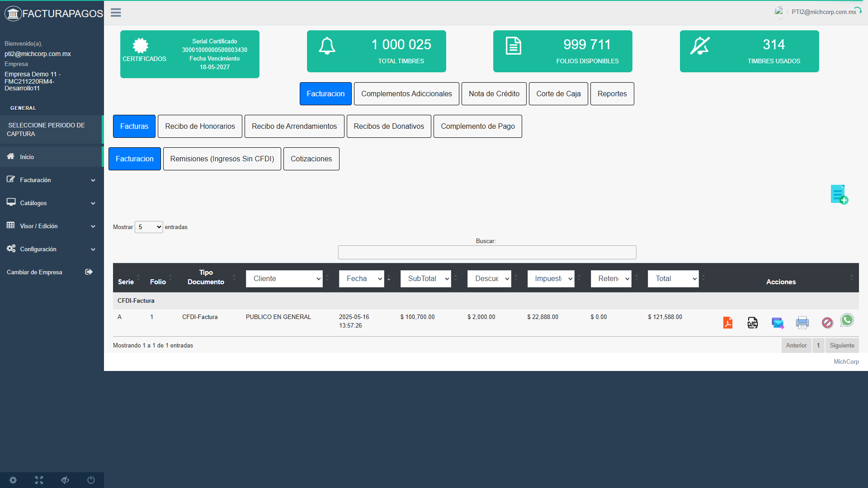
Task: Toggle fullscreen icon in sidebar footer
Action: 39,480
